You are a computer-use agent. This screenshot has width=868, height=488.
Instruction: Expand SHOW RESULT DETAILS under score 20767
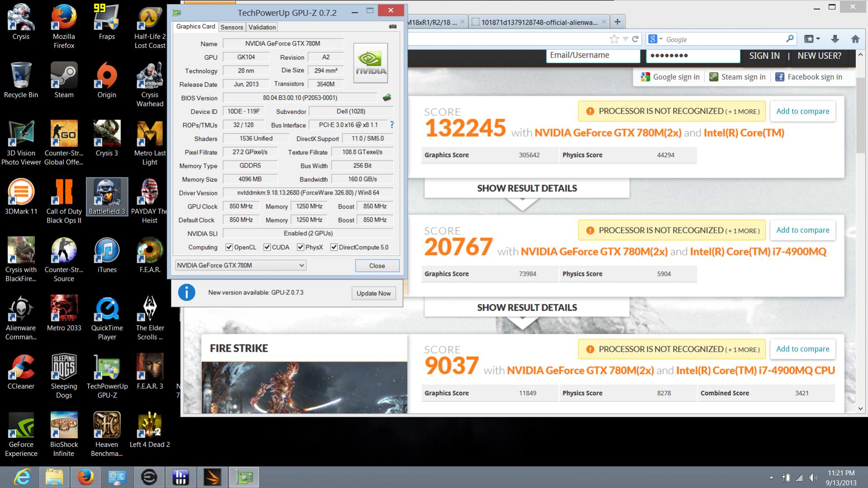pyautogui.click(x=527, y=308)
